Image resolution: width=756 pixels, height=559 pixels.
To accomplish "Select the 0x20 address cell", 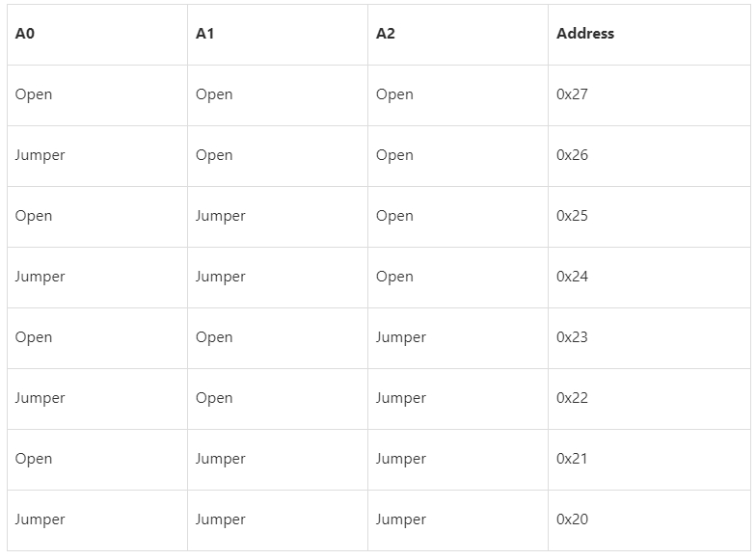I will point(573,519).
